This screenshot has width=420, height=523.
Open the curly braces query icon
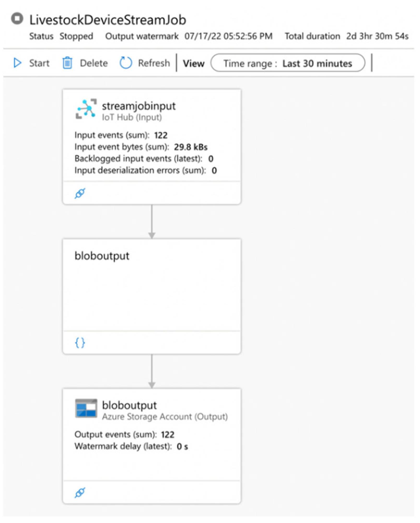(x=80, y=343)
